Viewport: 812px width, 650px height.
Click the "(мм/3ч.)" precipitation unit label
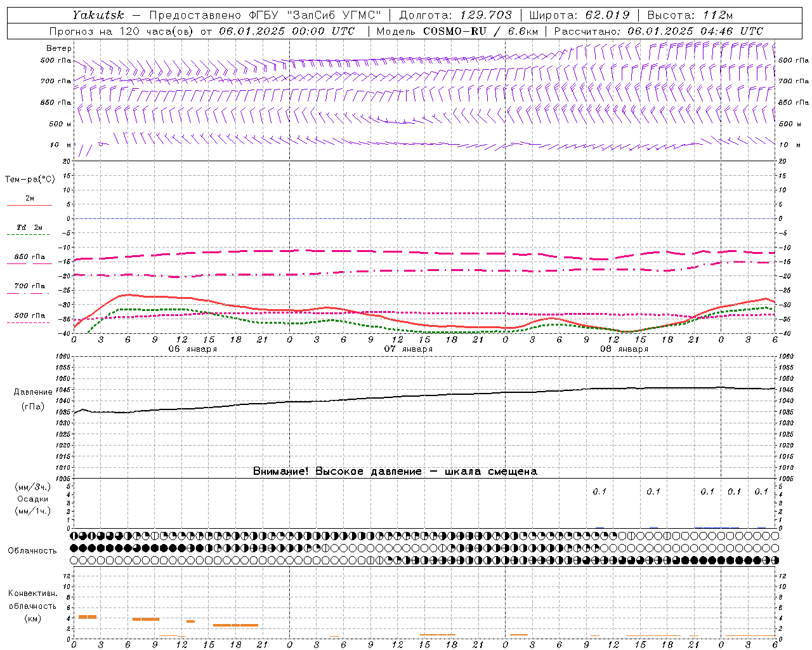33,487
